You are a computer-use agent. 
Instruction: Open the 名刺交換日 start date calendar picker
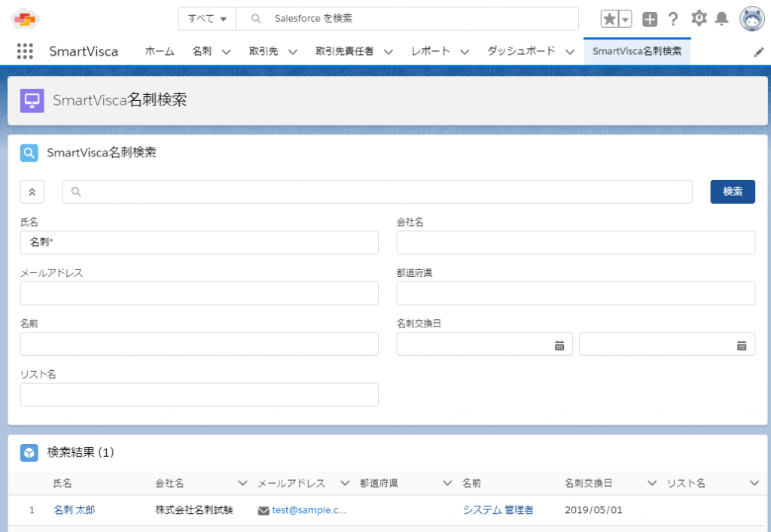tap(559, 346)
